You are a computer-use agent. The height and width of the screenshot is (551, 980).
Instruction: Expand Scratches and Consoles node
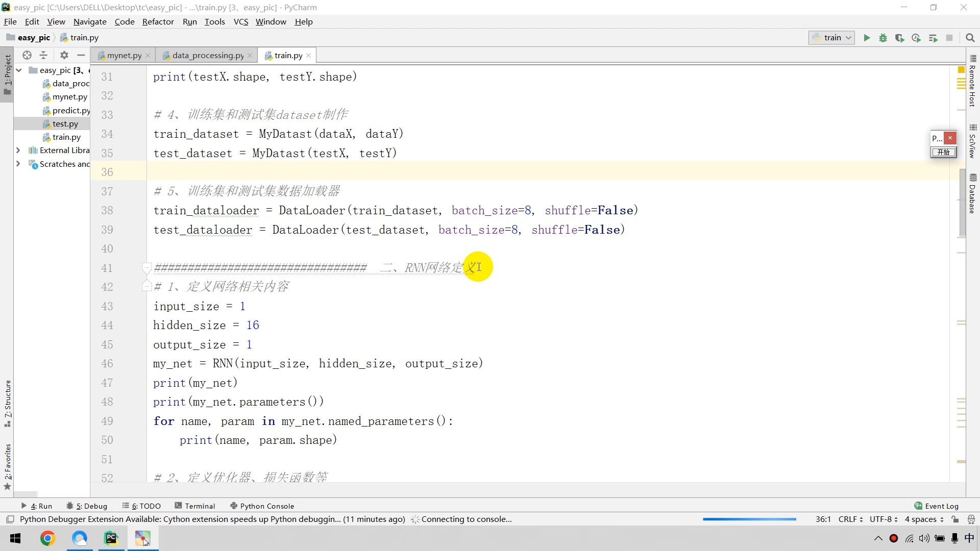[18, 164]
